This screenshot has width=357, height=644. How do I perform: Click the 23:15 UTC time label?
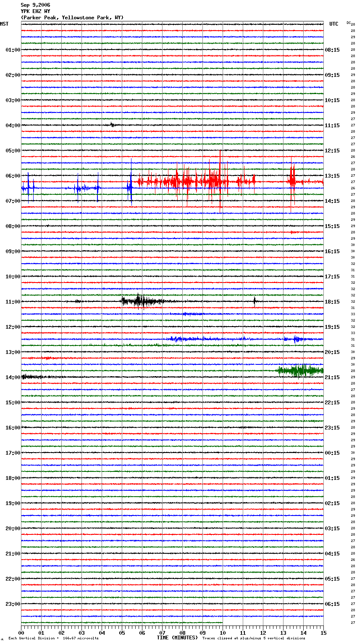click(332, 428)
